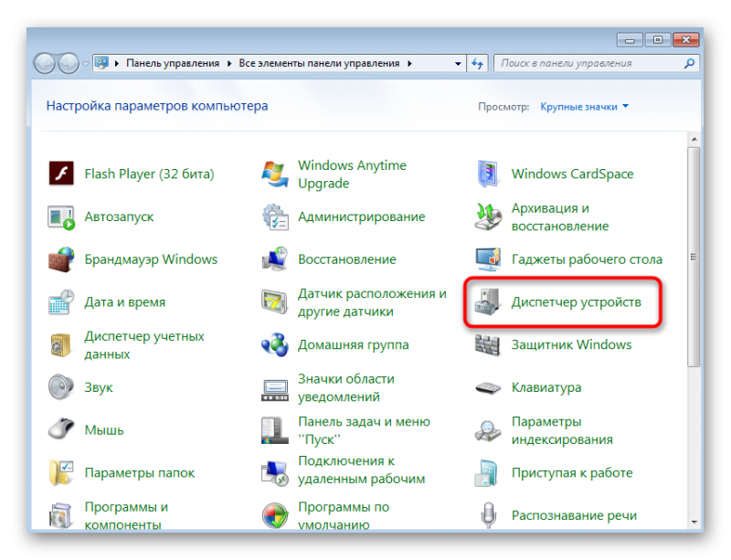This screenshot has width=731, height=560.
Task: Select Все элементы панели управления breadcrumb
Action: coord(319,63)
